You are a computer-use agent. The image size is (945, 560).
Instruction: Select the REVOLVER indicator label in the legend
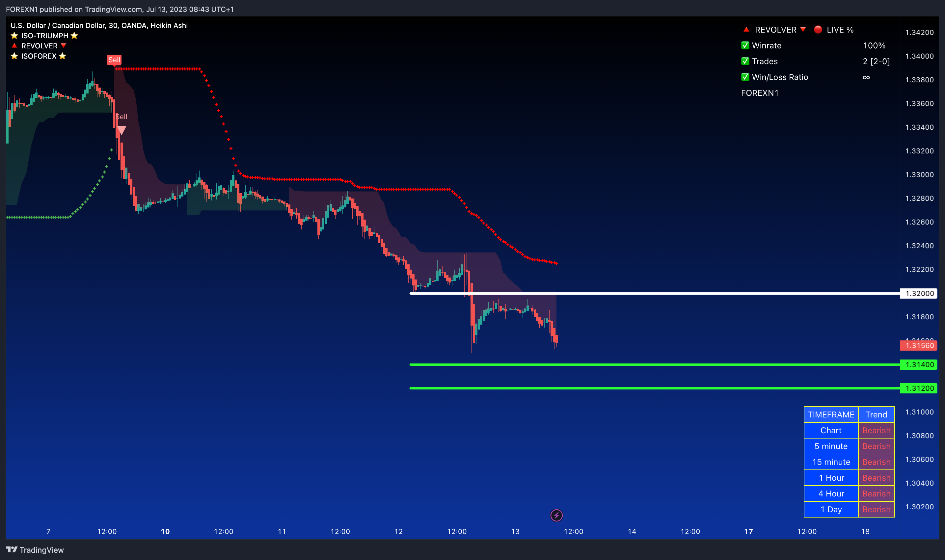pyautogui.click(x=39, y=46)
